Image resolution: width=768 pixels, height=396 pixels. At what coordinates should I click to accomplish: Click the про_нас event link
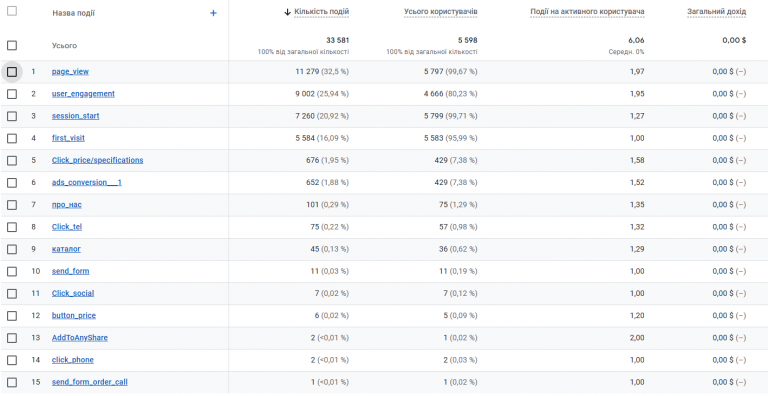click(67, 205)
